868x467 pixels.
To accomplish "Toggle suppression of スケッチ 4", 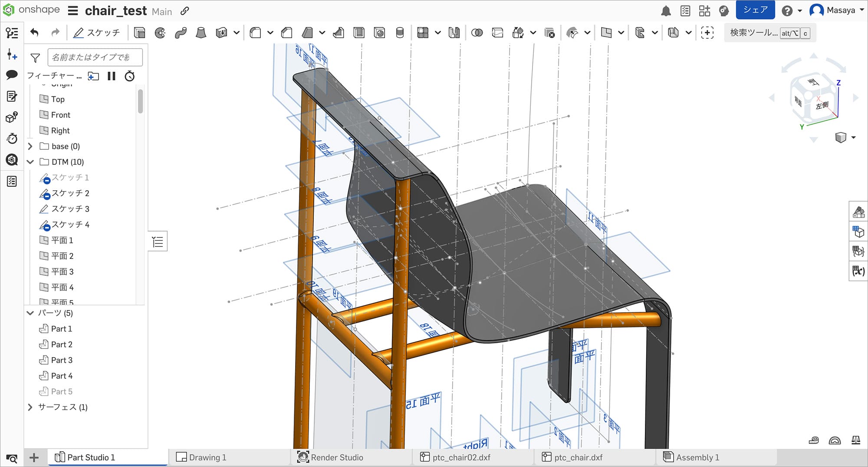I will click(47, 227).
